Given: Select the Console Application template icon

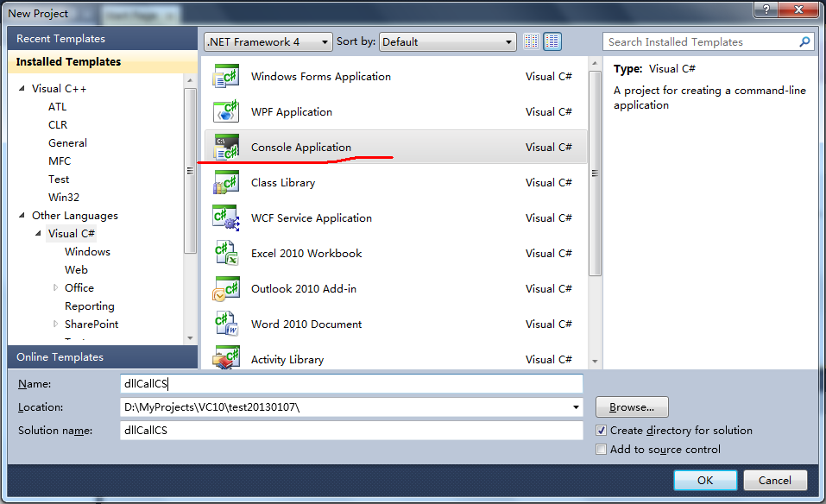Looking at the screenshot, I should point(226,147).
